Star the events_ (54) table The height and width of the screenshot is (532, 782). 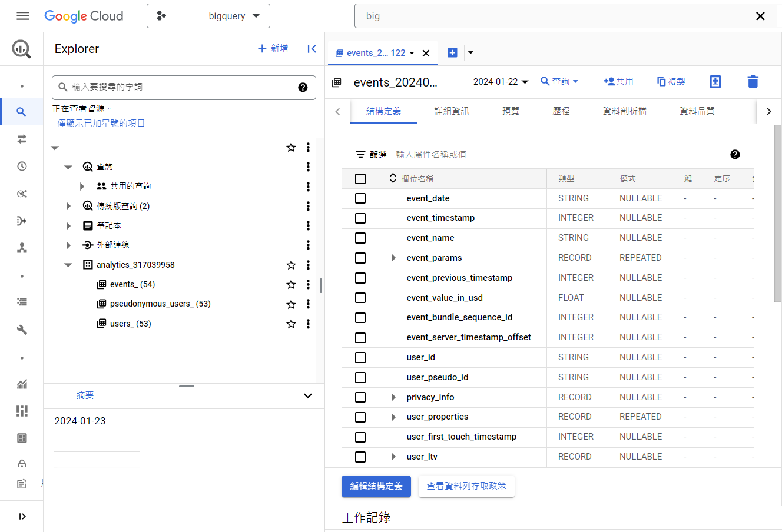coord(291,284)
